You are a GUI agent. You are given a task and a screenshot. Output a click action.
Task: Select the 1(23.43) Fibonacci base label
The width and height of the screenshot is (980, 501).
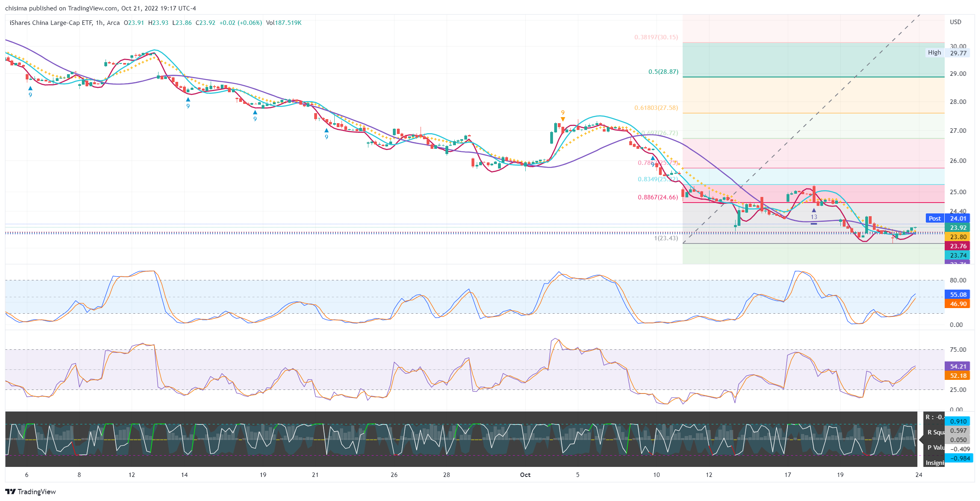(666, 238)
